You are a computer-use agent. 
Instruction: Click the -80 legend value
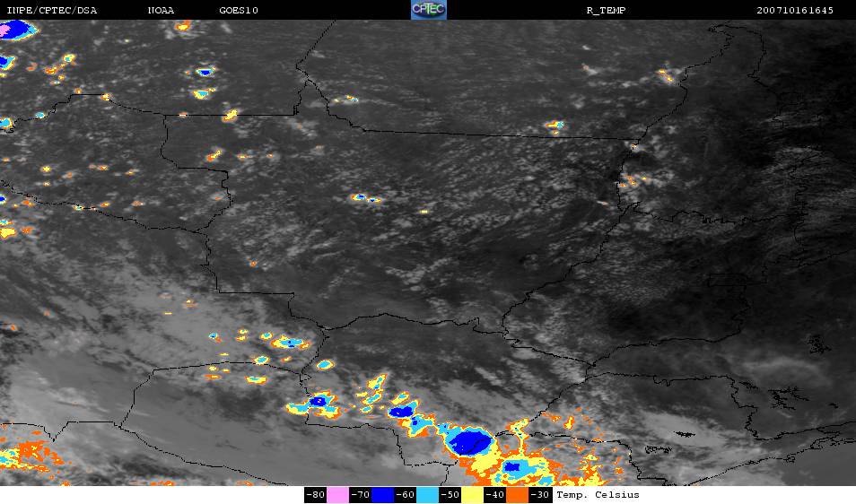tap(316, 495)
